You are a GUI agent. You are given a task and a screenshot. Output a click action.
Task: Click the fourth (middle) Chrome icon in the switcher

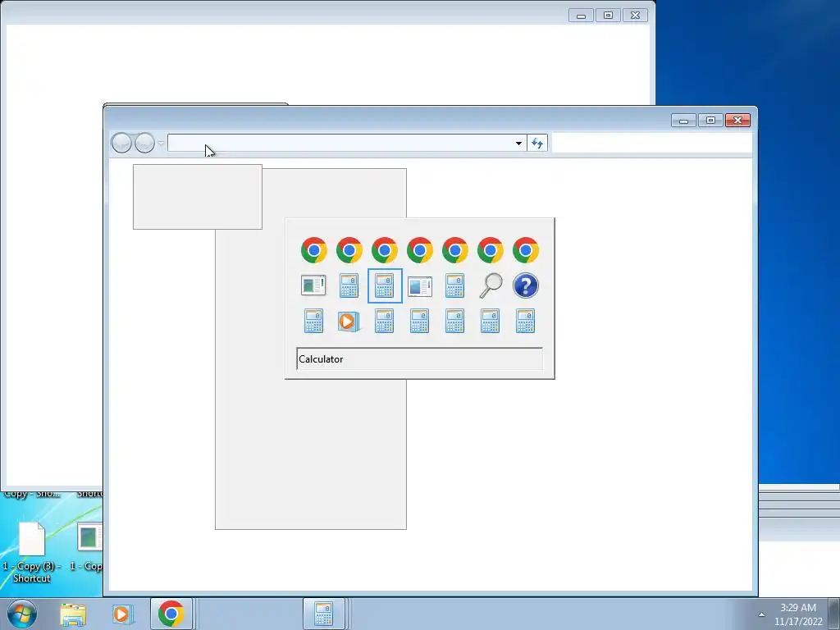point(419,250)
